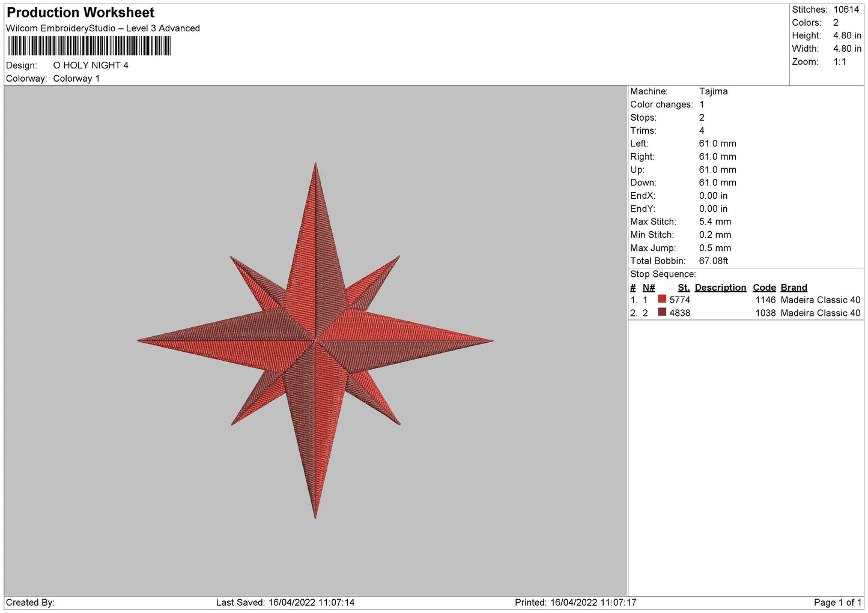868x613 pixels.
Task: Click the Left value 61.0 mm
Action: [717, 143]
